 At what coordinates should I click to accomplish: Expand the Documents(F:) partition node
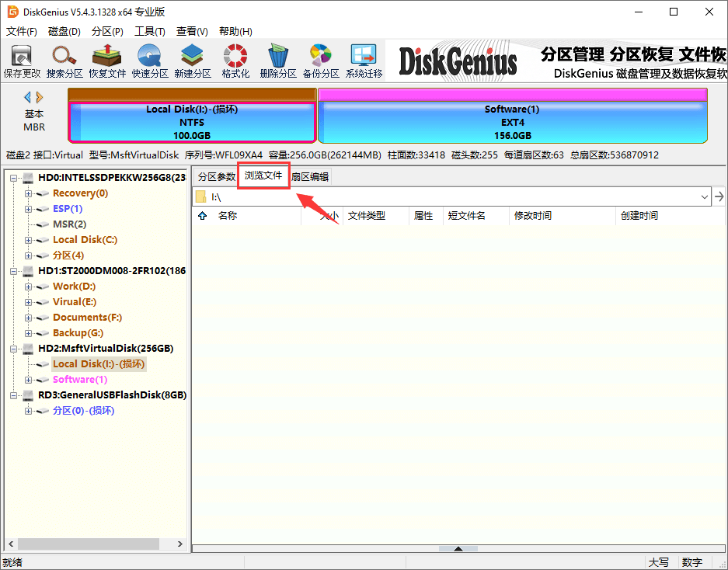(x=28, y=318)
